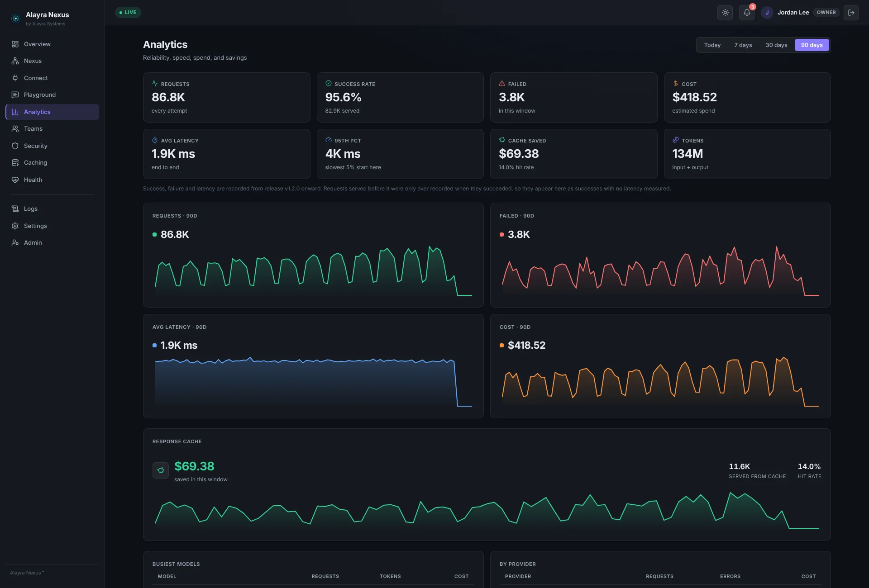This screenshot has height=588, width=869.
Task: Click the Admin user icon in sidebar
Action: coord(15,243)
